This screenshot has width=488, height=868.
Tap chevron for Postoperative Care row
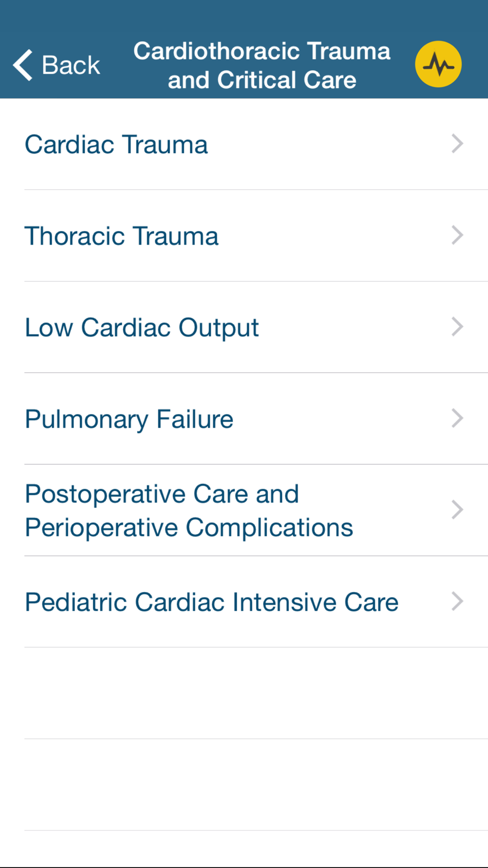tap(457, 510)
